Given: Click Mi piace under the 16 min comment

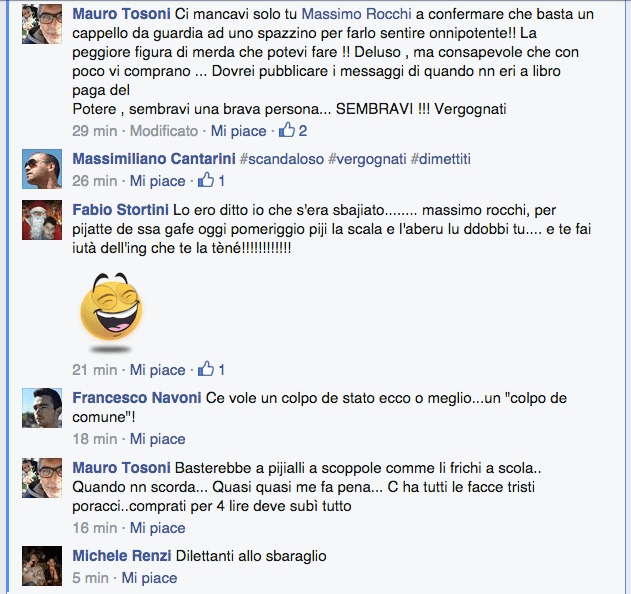Looking at the screenshot, I should tap(157, 528).
